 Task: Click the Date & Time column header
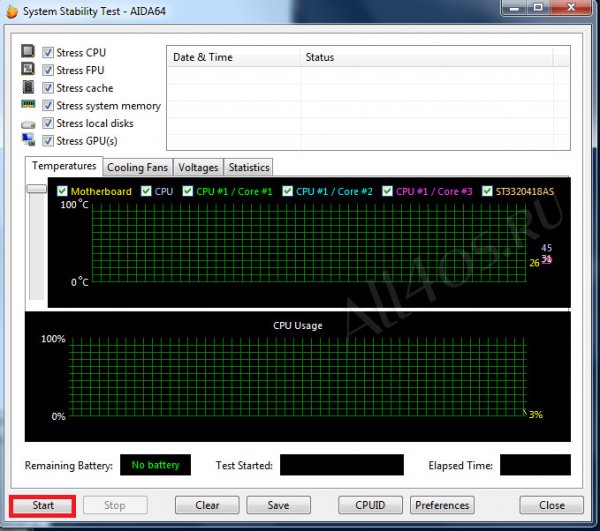(x=234, y=57)
